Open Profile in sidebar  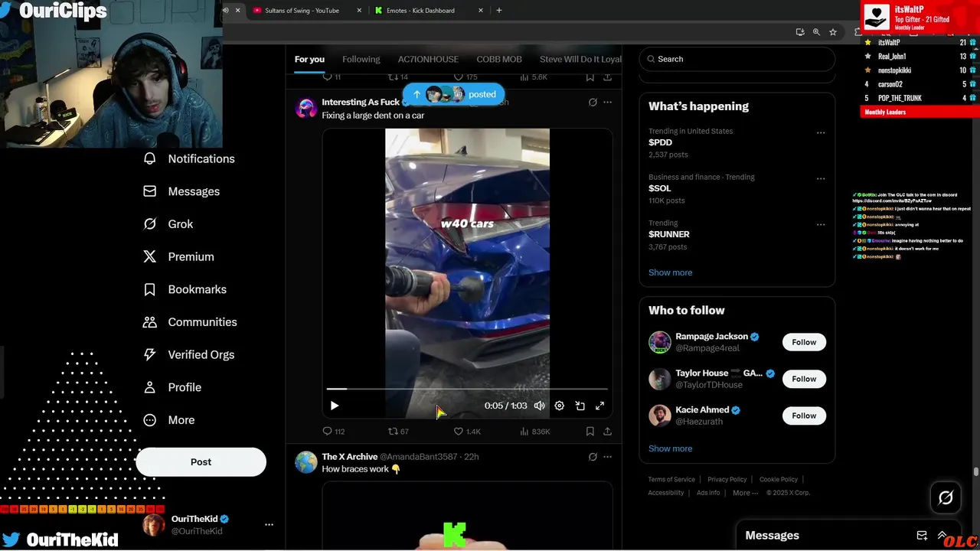click(x=172, y=387)
